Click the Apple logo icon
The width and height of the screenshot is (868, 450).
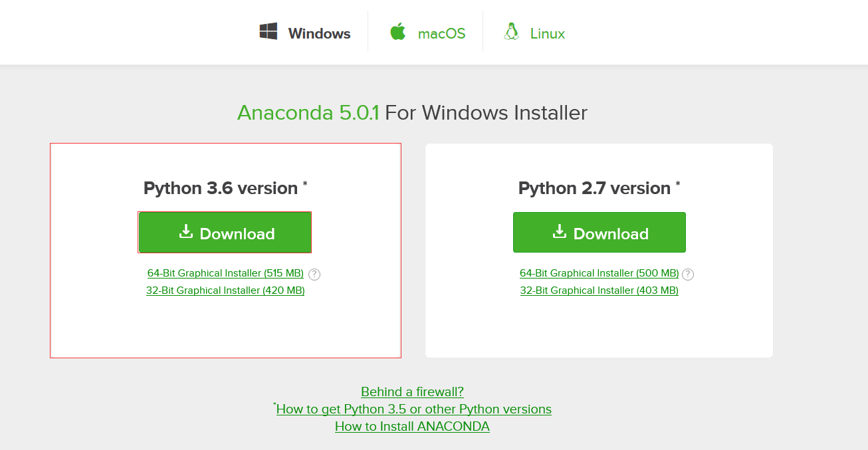(x=397, y=31)
